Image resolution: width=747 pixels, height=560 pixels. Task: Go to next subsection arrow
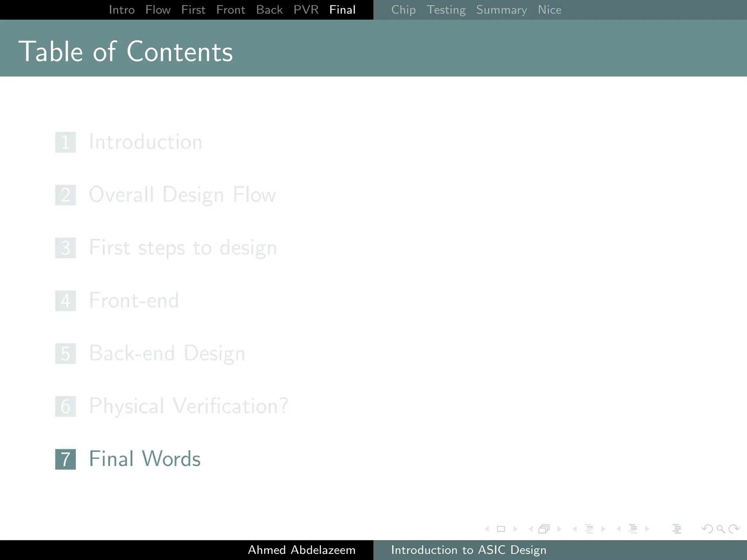click(603, 529)
